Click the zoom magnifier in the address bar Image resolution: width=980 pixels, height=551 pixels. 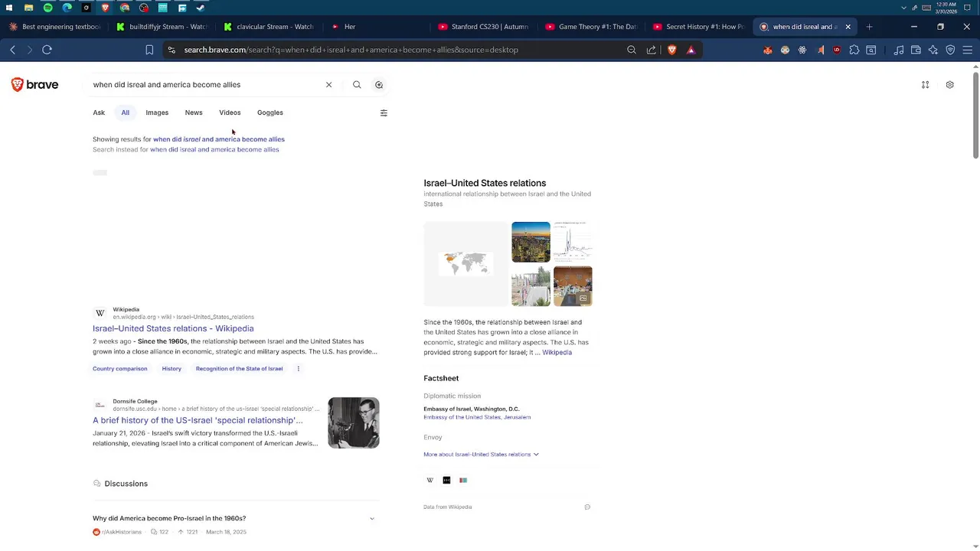coord(632,50)
